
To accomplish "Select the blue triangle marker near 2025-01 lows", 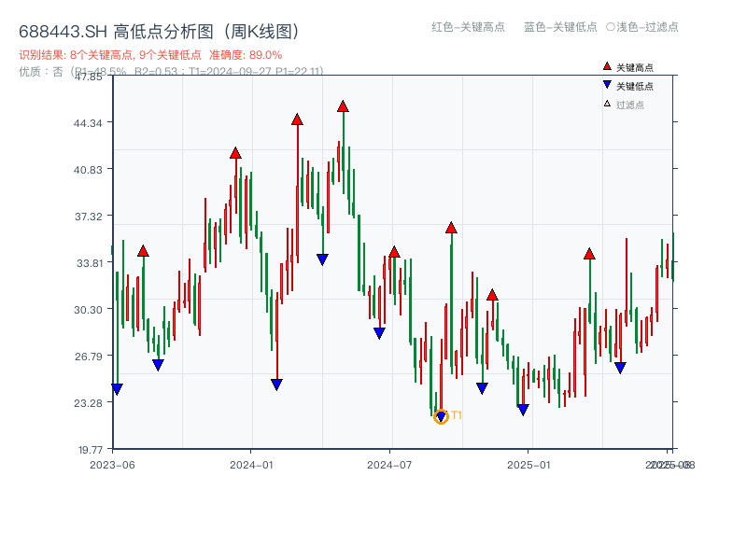I will coord(521,408).
